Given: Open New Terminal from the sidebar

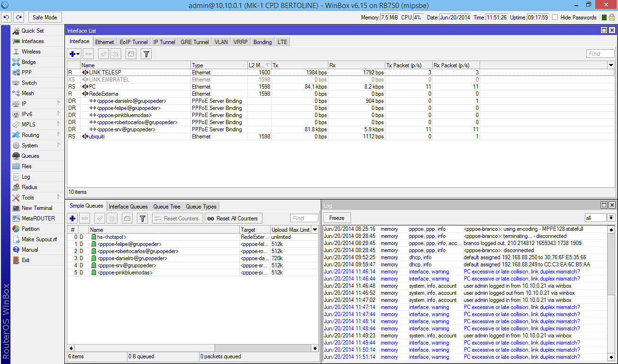Looking at the screenshot, I should tap(37, 208).
